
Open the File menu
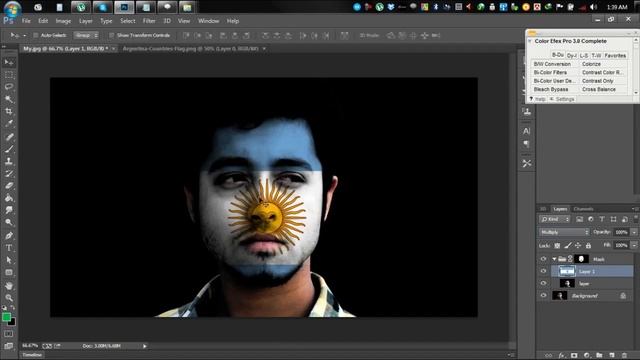(26, 21)
